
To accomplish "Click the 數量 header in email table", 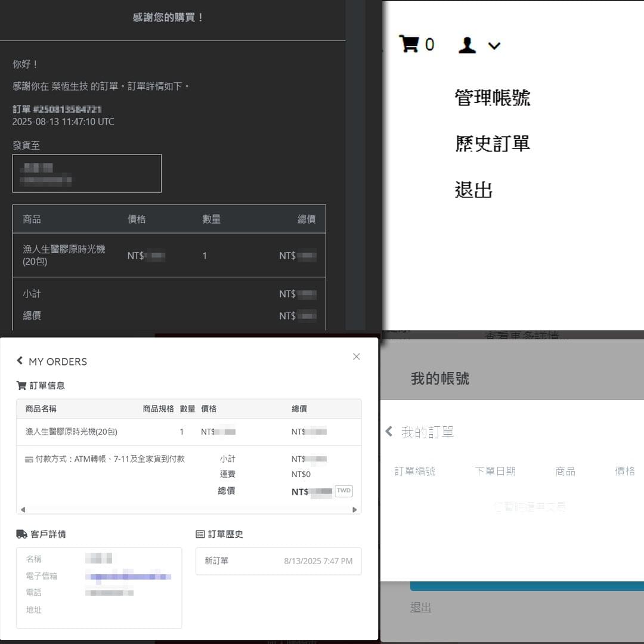I will pos(211,219).
